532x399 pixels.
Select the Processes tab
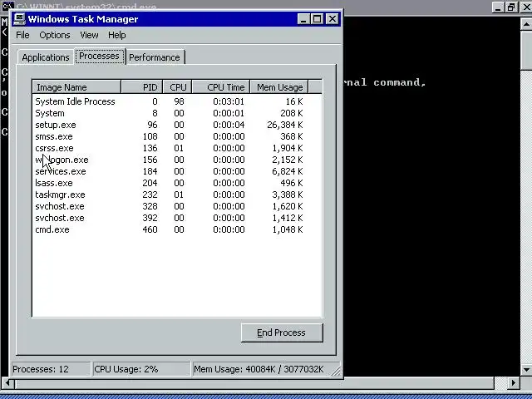(x=99, y=56)
